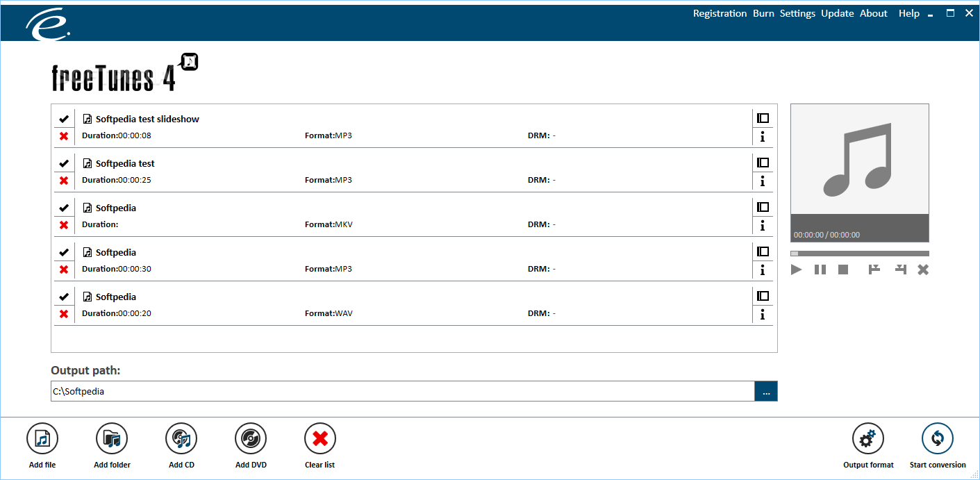
Task: Clear the file list
Action: coord(320,438)
